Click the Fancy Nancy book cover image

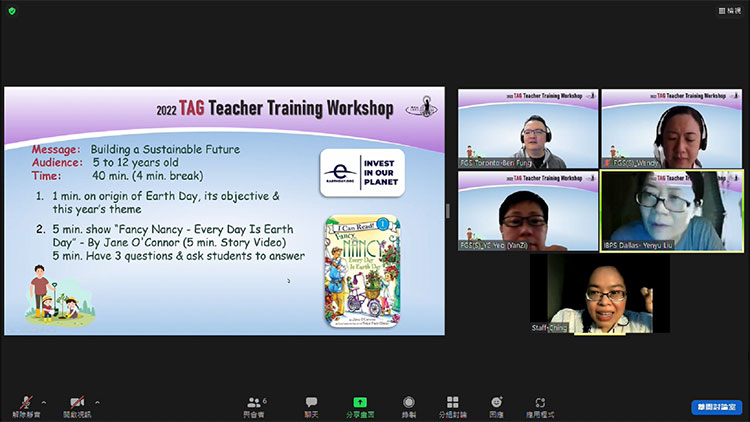point(363,271)
